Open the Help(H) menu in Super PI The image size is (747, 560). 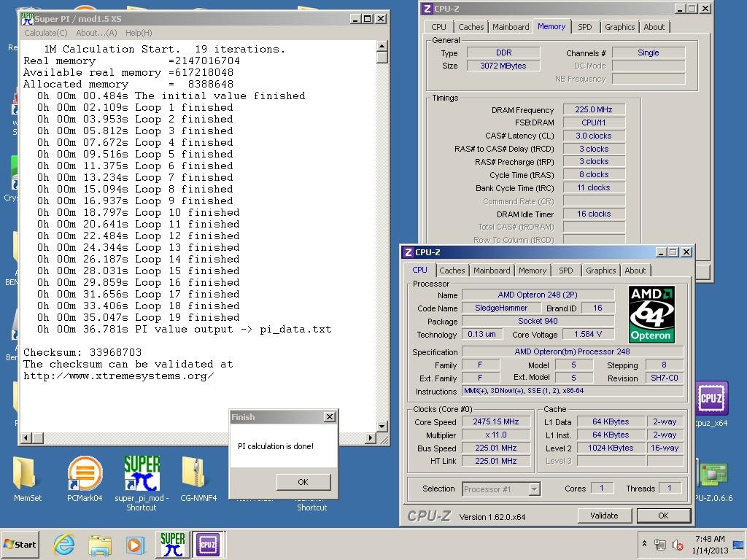click(139, 33)
